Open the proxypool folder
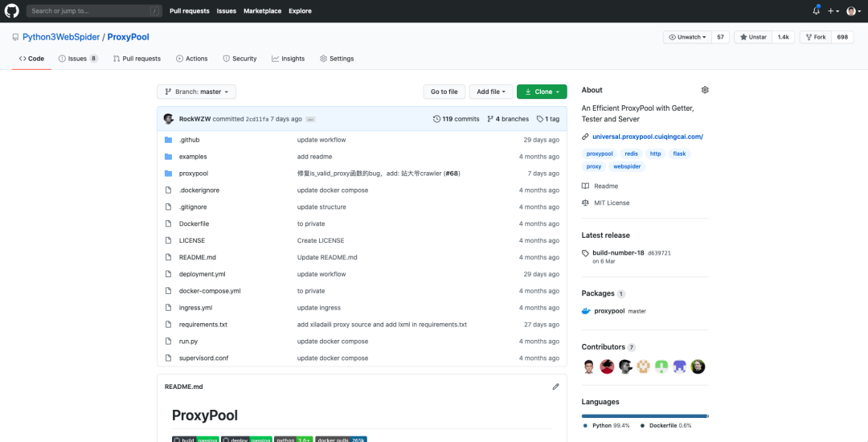868x442 pixels. point(193,173)
